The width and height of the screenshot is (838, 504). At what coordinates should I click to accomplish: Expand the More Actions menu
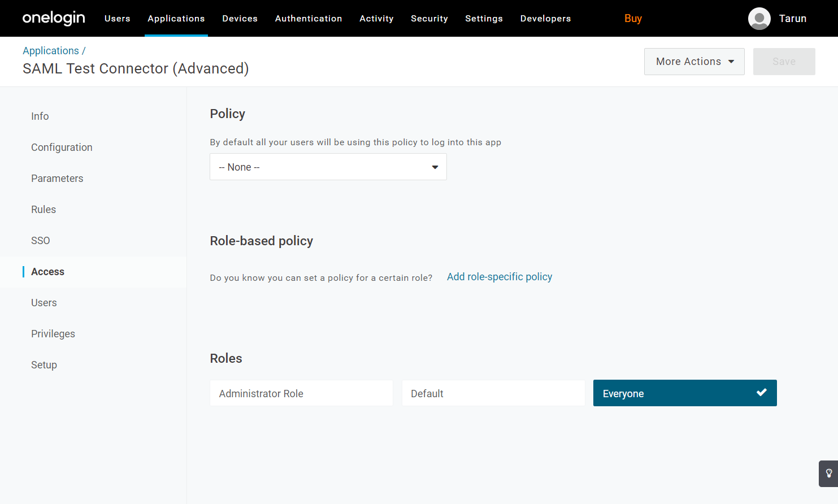coord(694,62)
